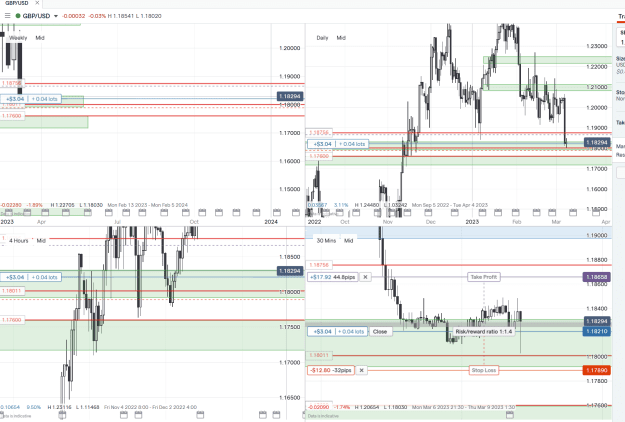Open the calendar event icon above Apr on Weekly chart
625x422 pixels.
click(x=44, y=212)
